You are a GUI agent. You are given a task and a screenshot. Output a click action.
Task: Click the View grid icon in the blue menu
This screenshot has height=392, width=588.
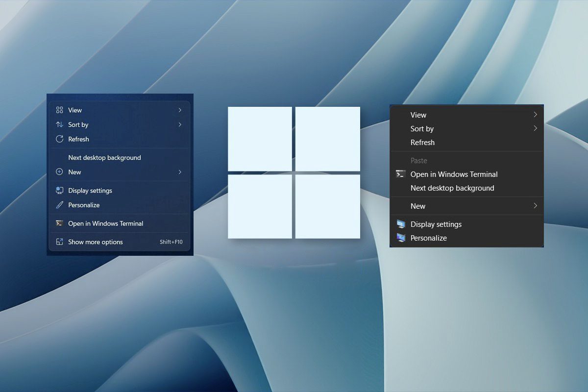[x=59, y=110]
